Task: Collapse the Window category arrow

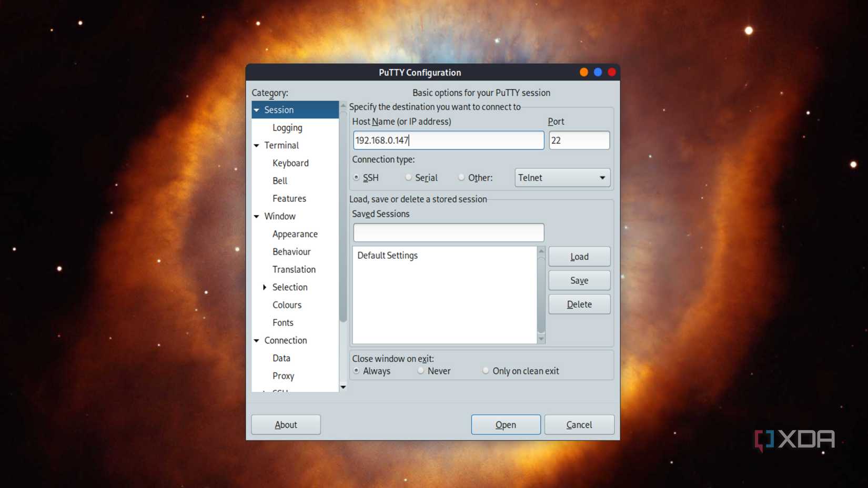Action: (257, 216)
